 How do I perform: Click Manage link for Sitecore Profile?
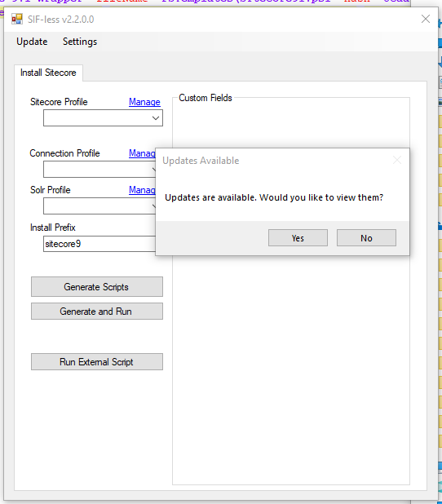tap(144, 102)
